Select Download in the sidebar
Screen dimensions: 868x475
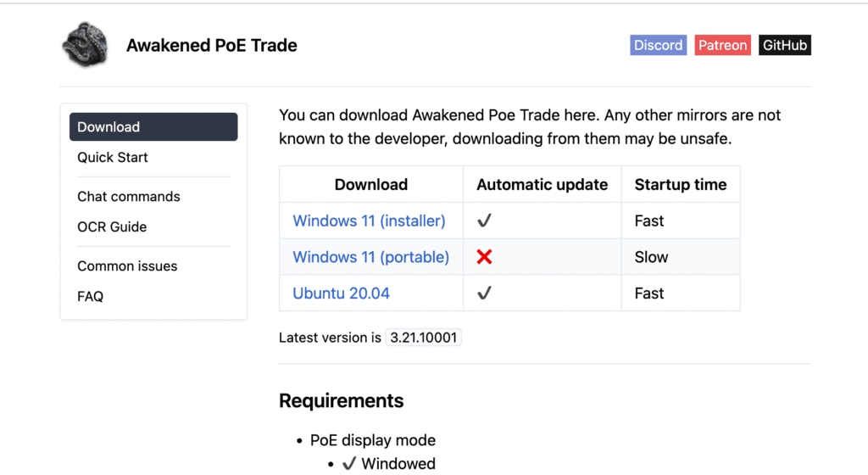[x=153, y=126]
